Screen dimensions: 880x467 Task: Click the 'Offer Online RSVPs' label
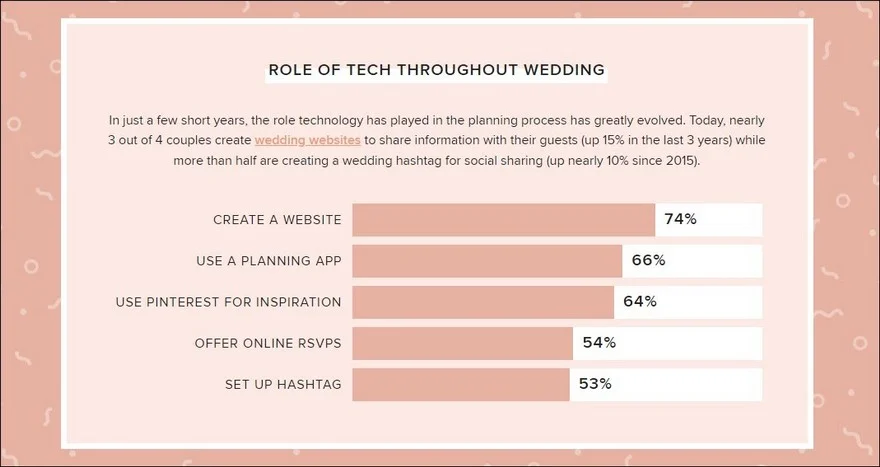click(268, 343)
